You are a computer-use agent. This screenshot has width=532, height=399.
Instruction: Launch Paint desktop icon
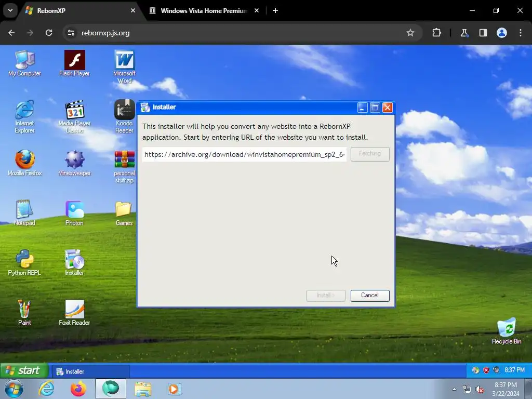point(24,313)
